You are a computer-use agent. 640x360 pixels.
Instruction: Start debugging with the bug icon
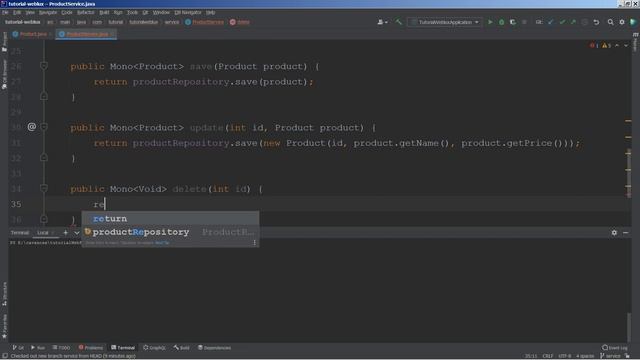pyautogui.click(x=502, y=22)
